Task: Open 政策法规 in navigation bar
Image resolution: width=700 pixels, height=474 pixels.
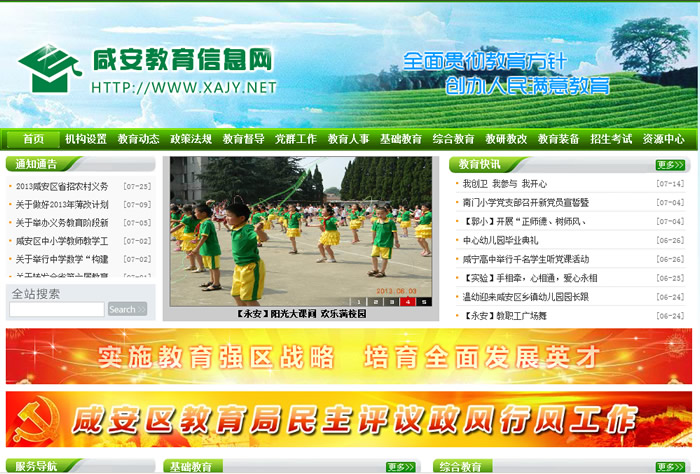Action: pos(191,139)
